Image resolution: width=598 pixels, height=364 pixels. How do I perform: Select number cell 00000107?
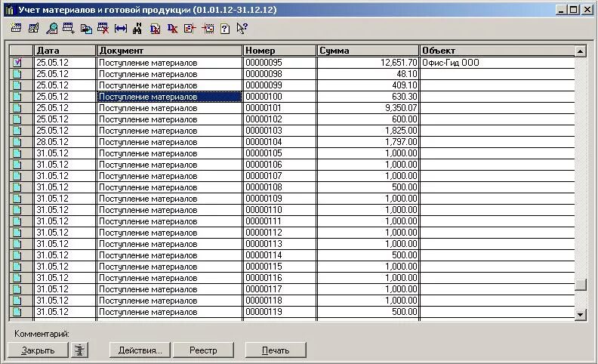280,175
